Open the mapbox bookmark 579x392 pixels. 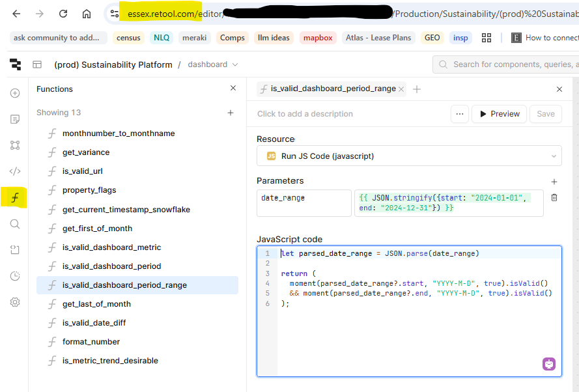click(318, 38)
